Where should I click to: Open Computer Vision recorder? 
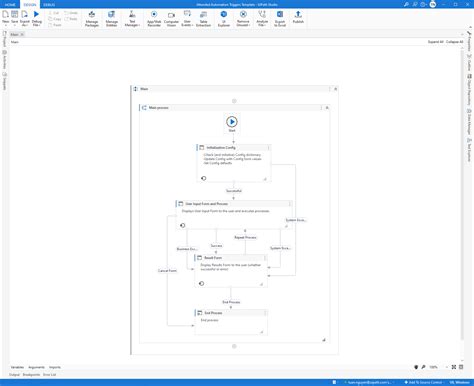171,18
